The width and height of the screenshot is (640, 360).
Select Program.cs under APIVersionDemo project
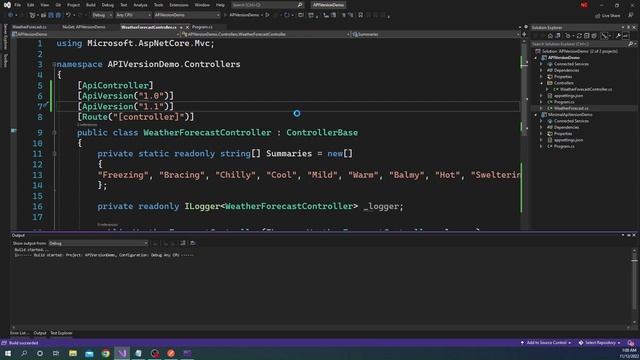pyautogui.click(x=564, y=102)
